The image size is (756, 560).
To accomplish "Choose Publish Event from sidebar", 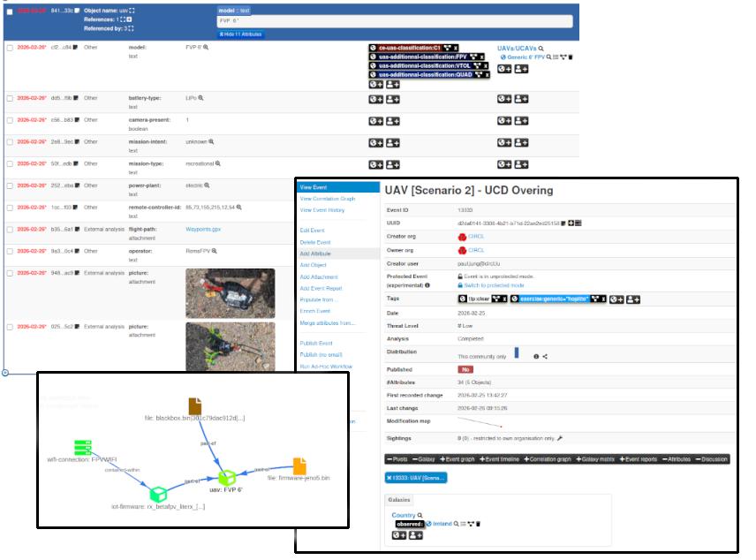I will pos(315,343).
